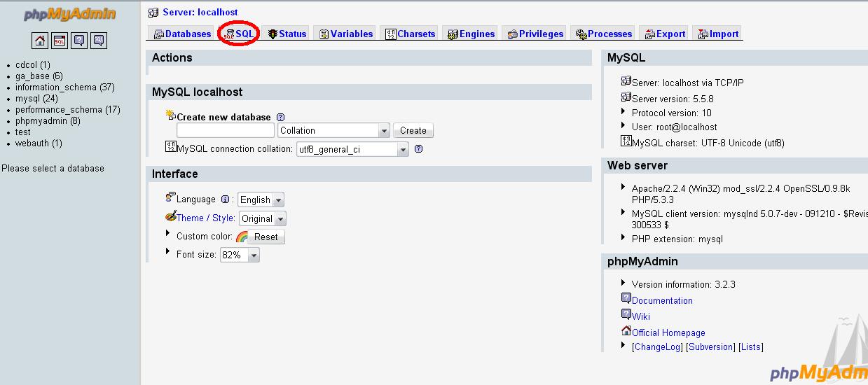The height and width of the screenshot is (385, 868).
Task: Click the paint palette icon beside Theme / Style
Action: (171, 217)
